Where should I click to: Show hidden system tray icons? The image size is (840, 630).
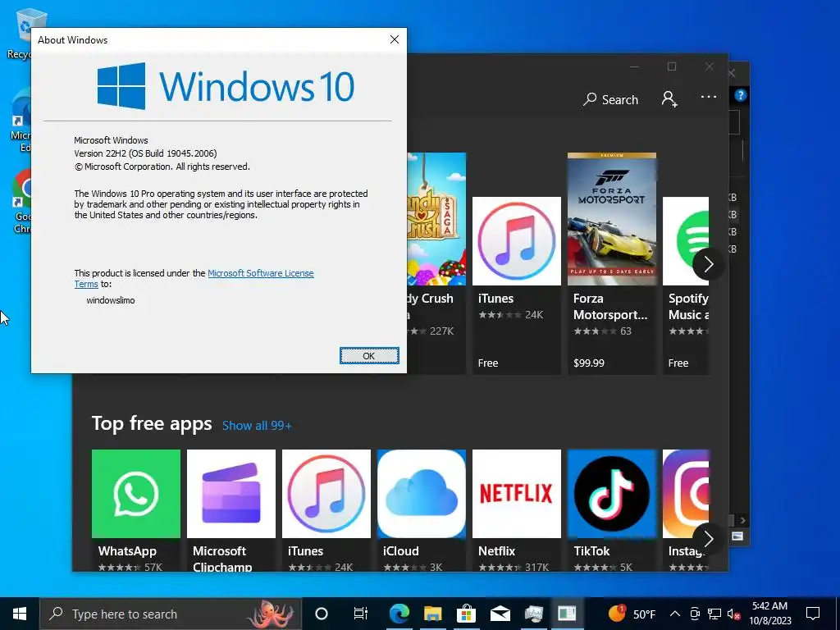(x=675, y=614)
